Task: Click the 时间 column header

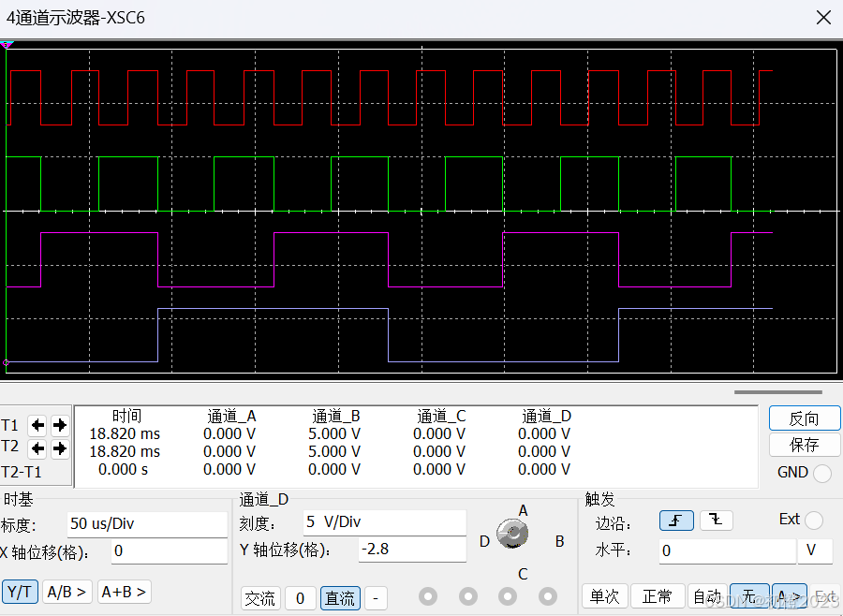Action: [x=126, y=416]
